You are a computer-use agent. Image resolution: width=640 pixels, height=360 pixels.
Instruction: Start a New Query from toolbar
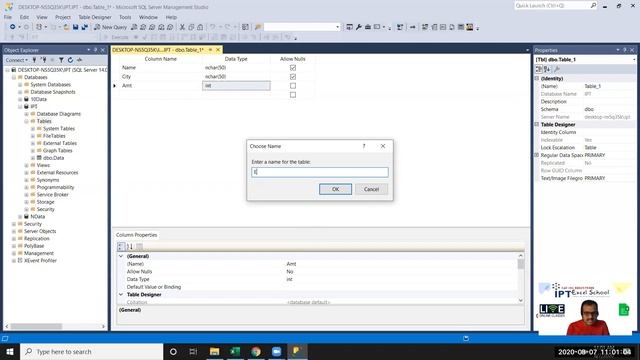tap(111, 27)
